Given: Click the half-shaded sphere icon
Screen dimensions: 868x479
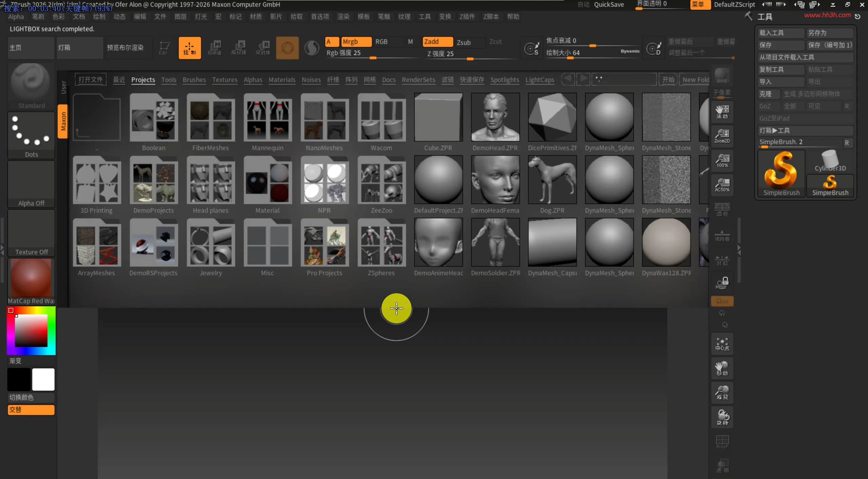Looking at the screenshot, I should (x=312, y=48).
